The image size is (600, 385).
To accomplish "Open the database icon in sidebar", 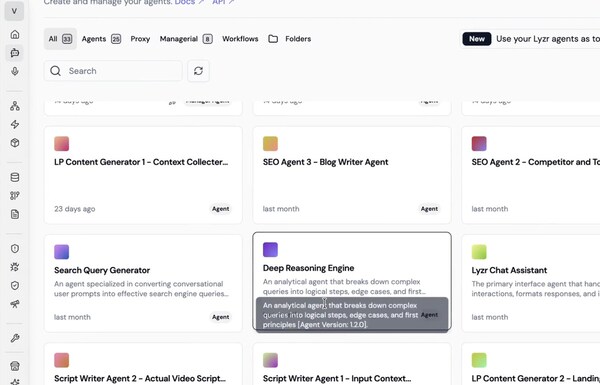I will click(15, 177).
